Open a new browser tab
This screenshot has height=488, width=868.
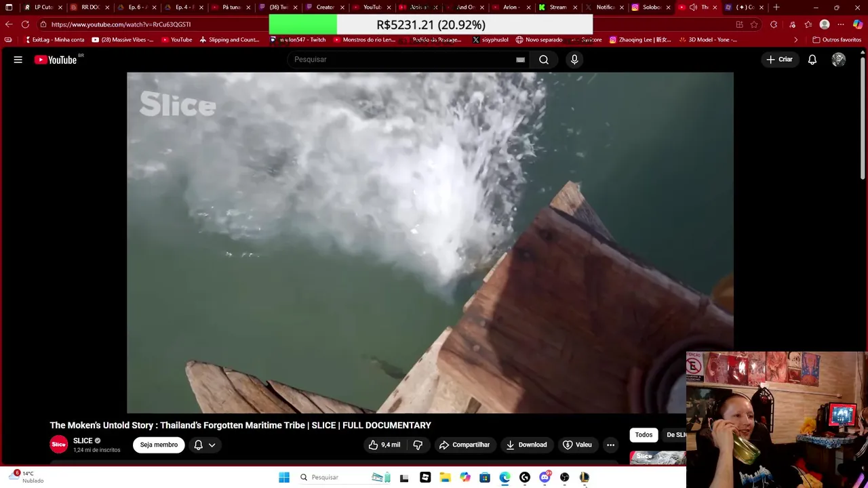776,7
